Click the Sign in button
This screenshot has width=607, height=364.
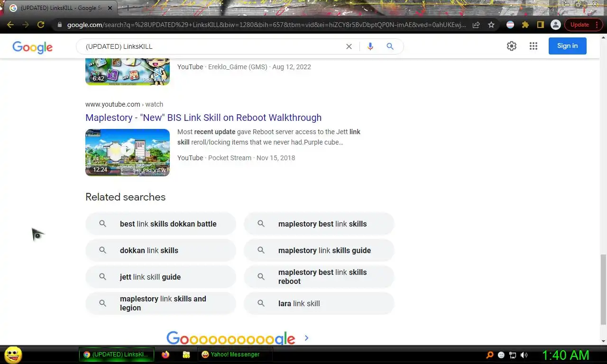click(568, 46)
